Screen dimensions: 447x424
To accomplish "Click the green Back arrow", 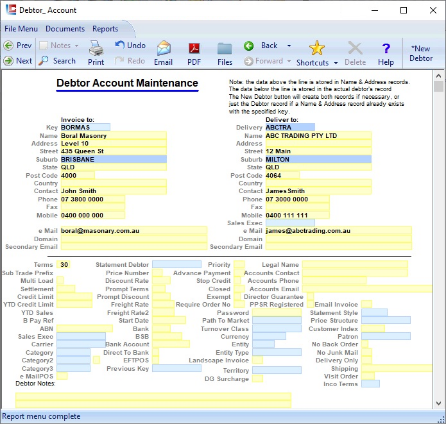I will click(249, 46).
